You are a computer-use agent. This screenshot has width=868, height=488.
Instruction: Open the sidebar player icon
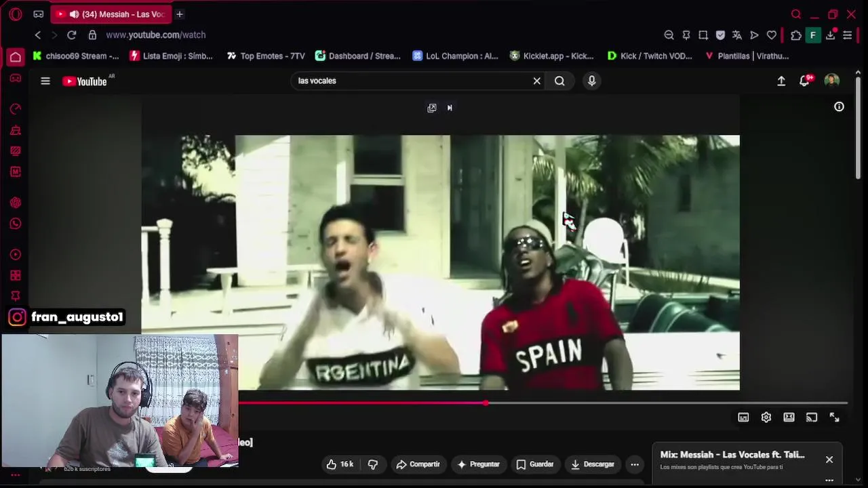(16, 255)
